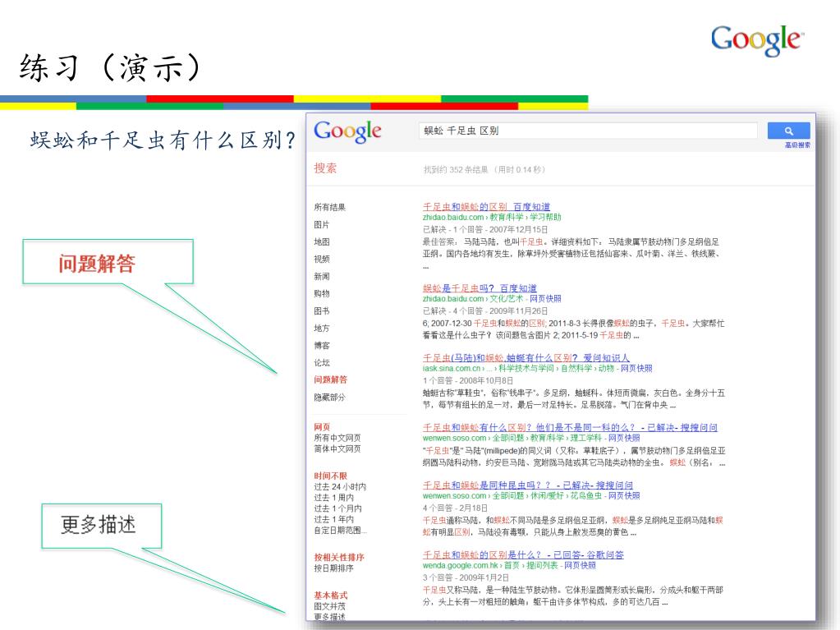Filter results to 过去 24 小时内
The height and width of the screenshot is (630, 840).
(x=340, y=487)
